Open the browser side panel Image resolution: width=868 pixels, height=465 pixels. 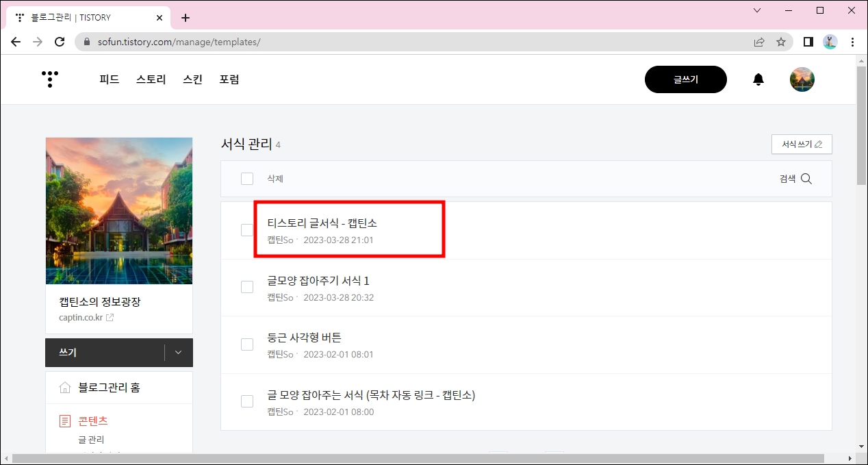tap(808, 42)
